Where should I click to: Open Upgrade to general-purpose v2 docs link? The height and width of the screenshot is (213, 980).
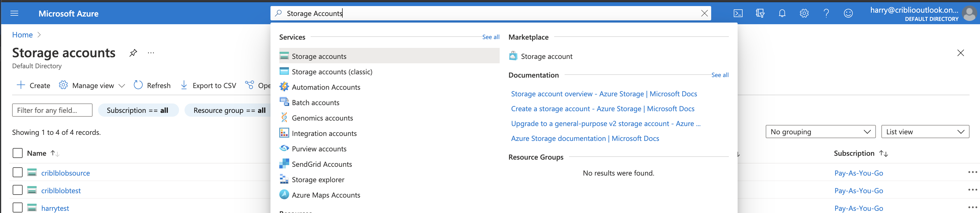(606, 123)
